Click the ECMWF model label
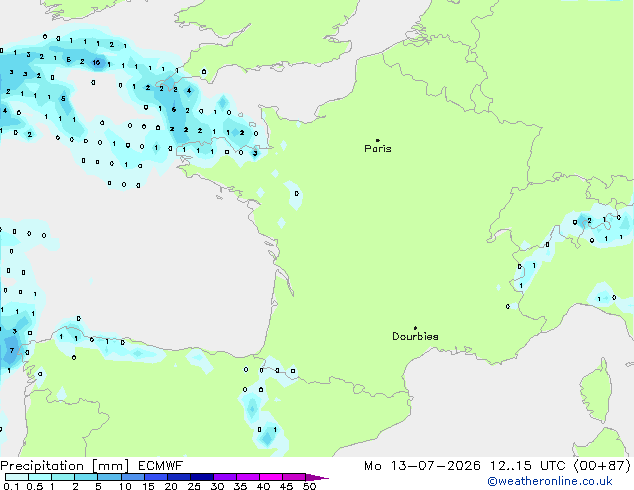 coord(161,466)
